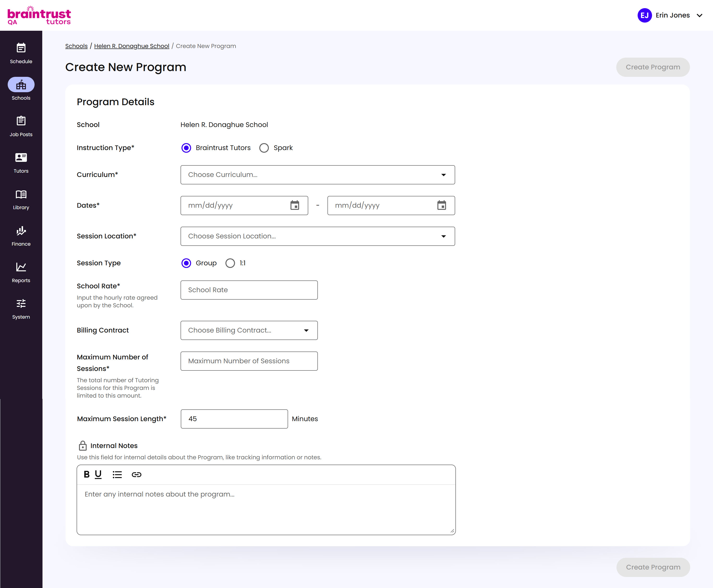The image size is (713, 588).
Task: Open the end date calendar picker icon
Action: (442, 205)
